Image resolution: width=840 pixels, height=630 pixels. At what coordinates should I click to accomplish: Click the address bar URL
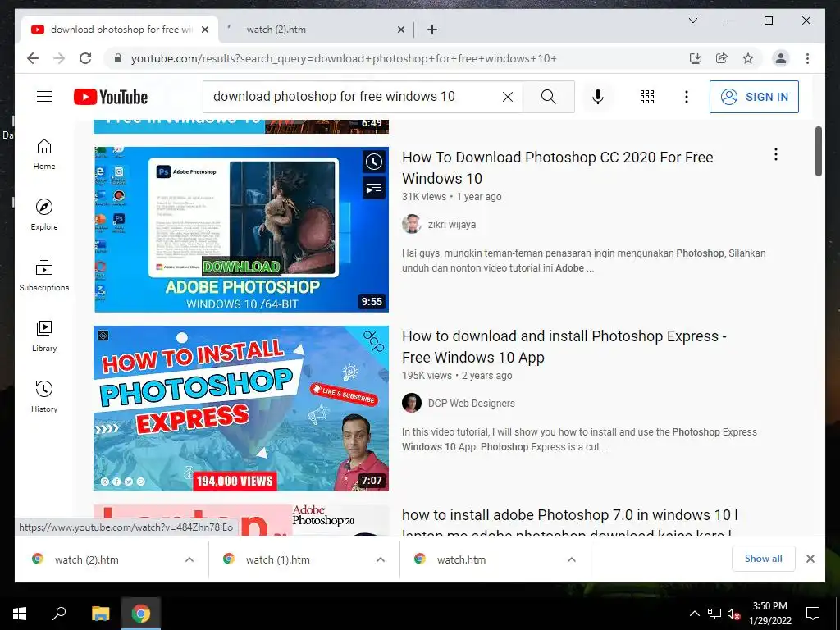pos(344,58)
